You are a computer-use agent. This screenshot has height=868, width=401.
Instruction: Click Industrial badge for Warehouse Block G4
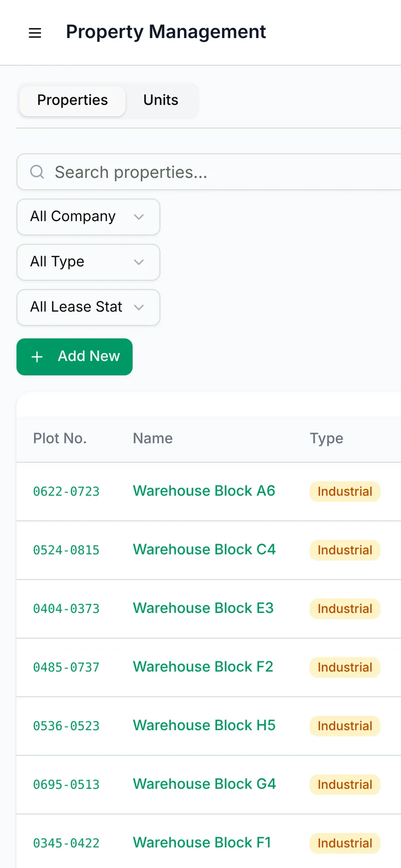click(345, 785)
